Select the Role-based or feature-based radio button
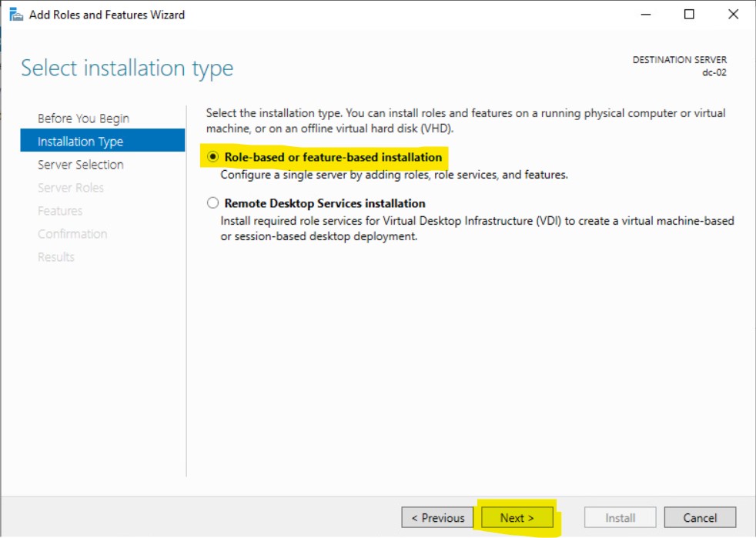This screenshot has height=538, width=756. 213,157
